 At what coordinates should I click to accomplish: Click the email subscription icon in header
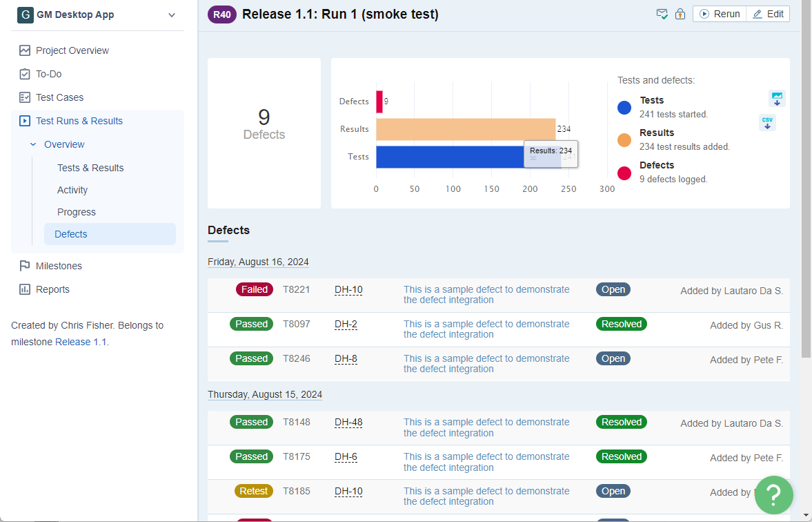[662, 14]
